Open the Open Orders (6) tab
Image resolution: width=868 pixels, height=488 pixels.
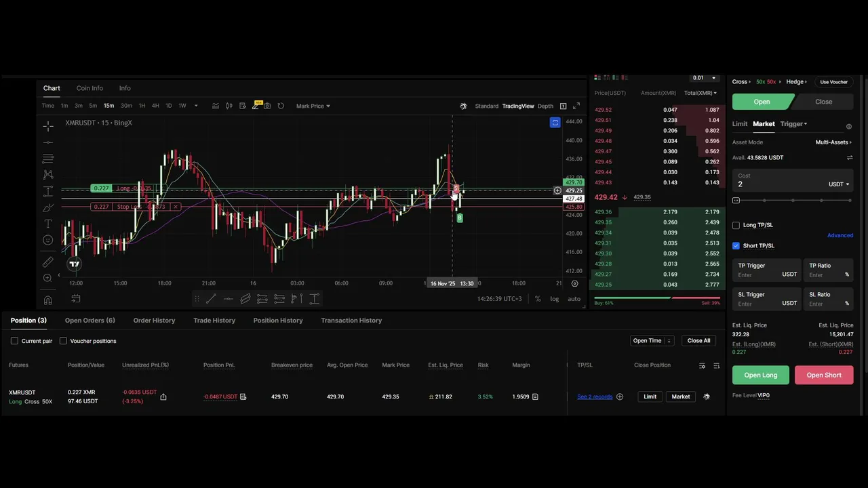pyautogui.click(x=90, y=321)
